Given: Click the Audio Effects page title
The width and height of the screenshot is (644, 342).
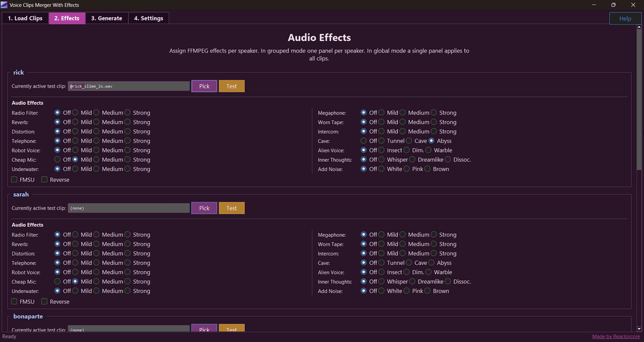Looking at the screenshot, I should (x=319, y=38).
